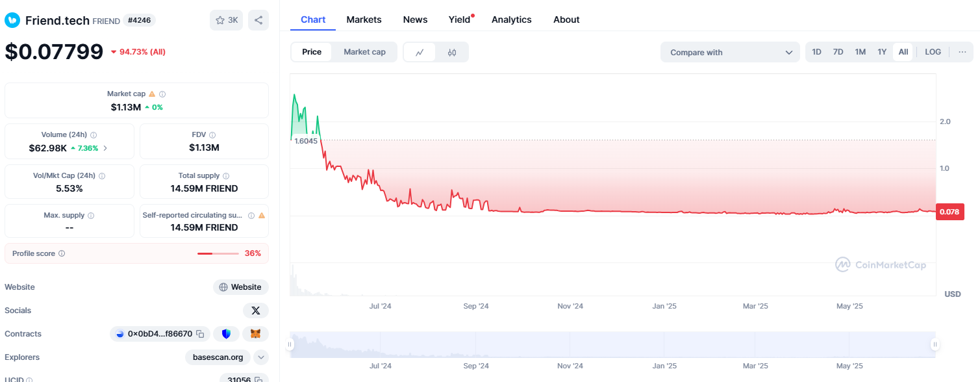Switch chart to Market cap view
Image resolution: width=980 pixels, height=382 pixels.
(x=364, y=52)
